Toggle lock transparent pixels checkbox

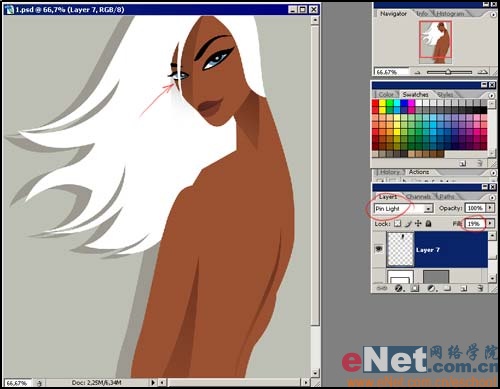[x=397, y=224]
